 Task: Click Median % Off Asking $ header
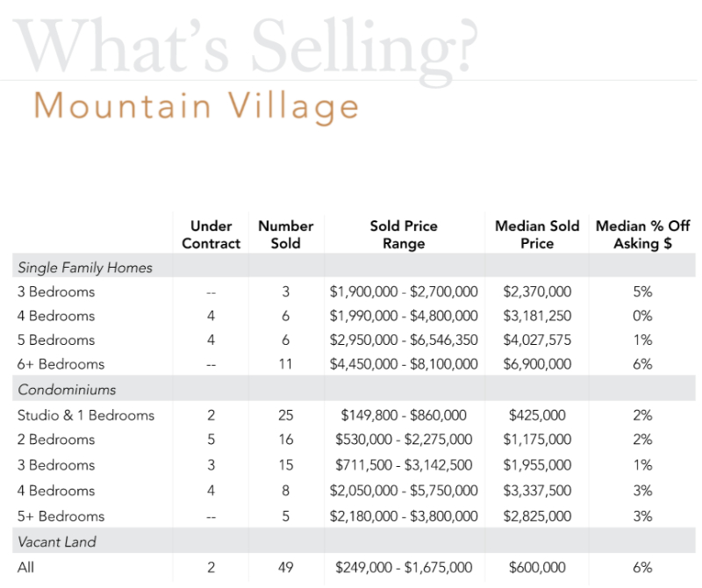click(x=643, y=235)
